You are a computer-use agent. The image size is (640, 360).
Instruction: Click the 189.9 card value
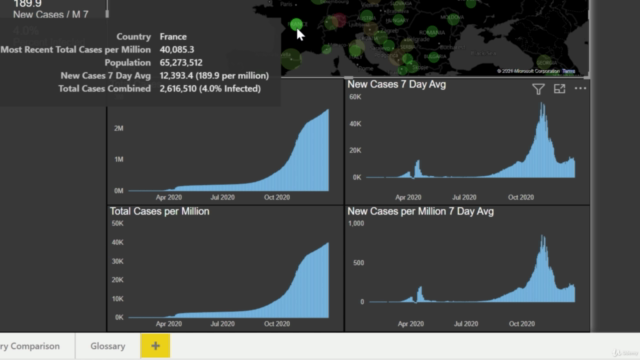(27, 4)
